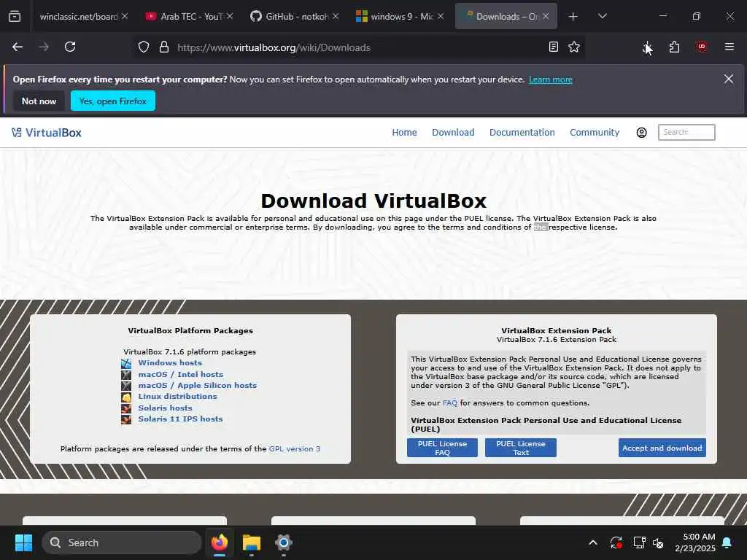Open Windows hosts download link
The height and width of the screenshot is (560, 747).
pos(170,363)
